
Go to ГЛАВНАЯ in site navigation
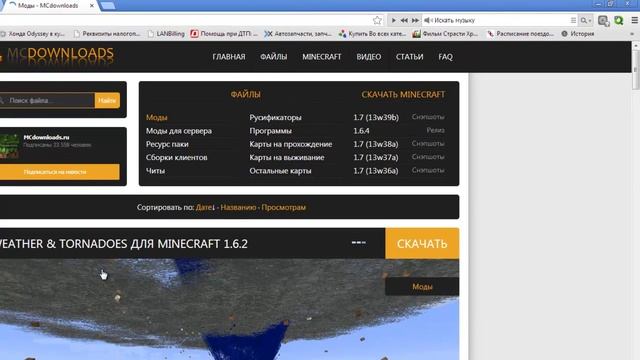pyautogui.click(x=229, y=57)
